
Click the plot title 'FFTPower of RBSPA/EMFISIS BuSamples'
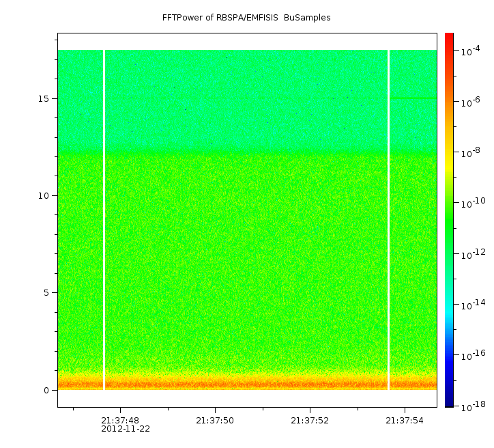click(x=246, y=18)
